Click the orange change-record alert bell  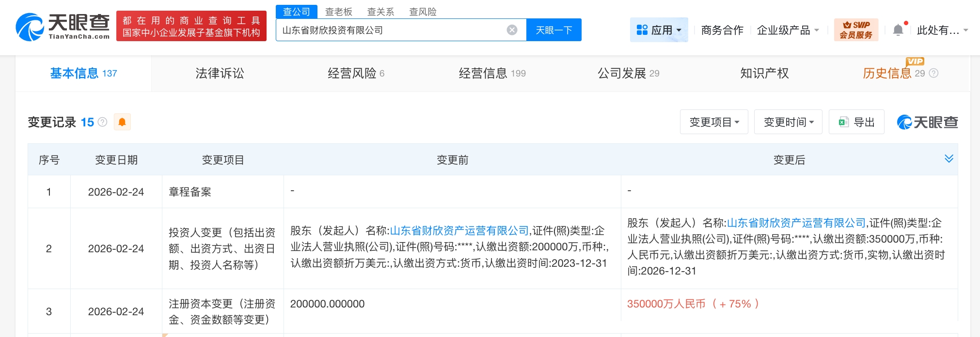coord(122,122)
